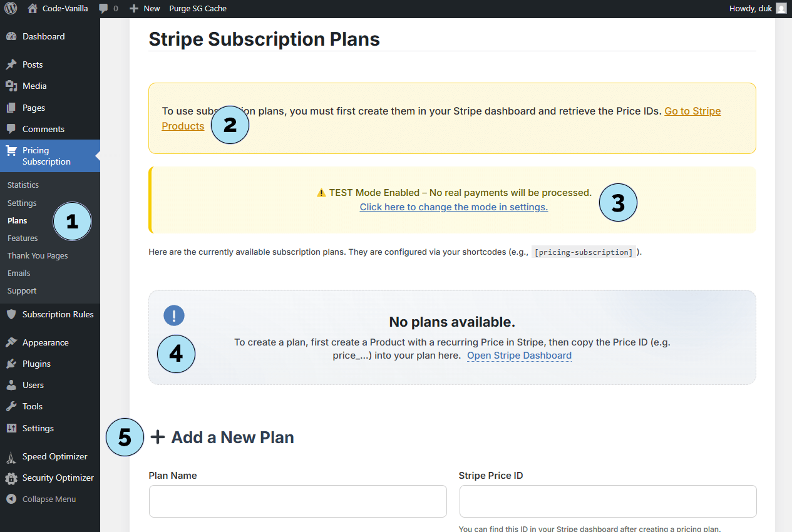Expand the Howdy, duk account menu
The width and height of the screenshot is (792, 532).
pos(750,9)
